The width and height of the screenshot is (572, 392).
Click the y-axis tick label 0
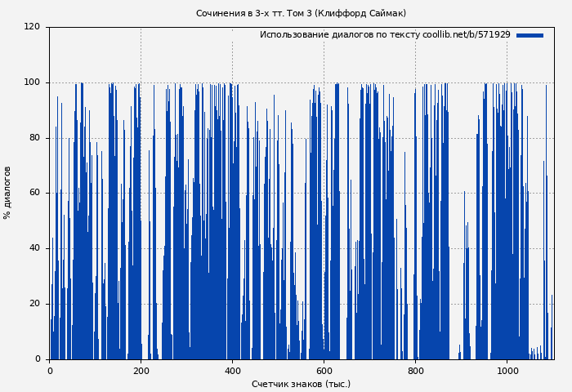pos(37,359)
